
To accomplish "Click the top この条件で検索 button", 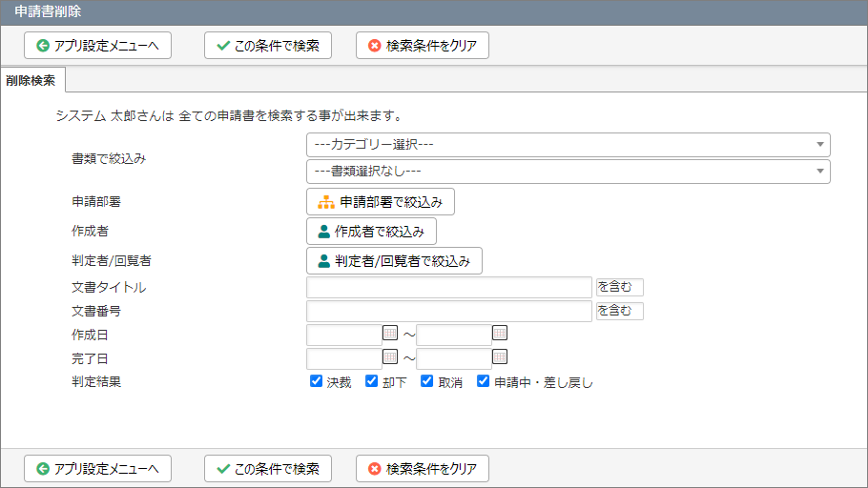I will point(268,46).
